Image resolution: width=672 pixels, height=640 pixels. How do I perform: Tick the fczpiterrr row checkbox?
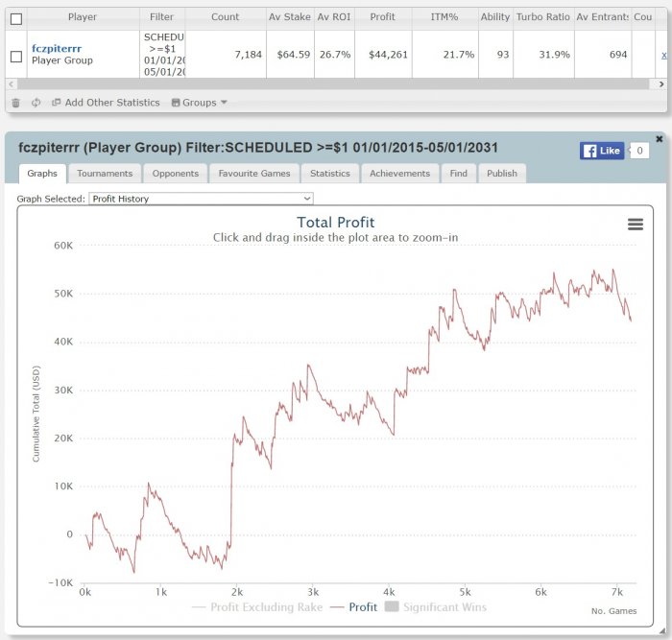point(16,57)
